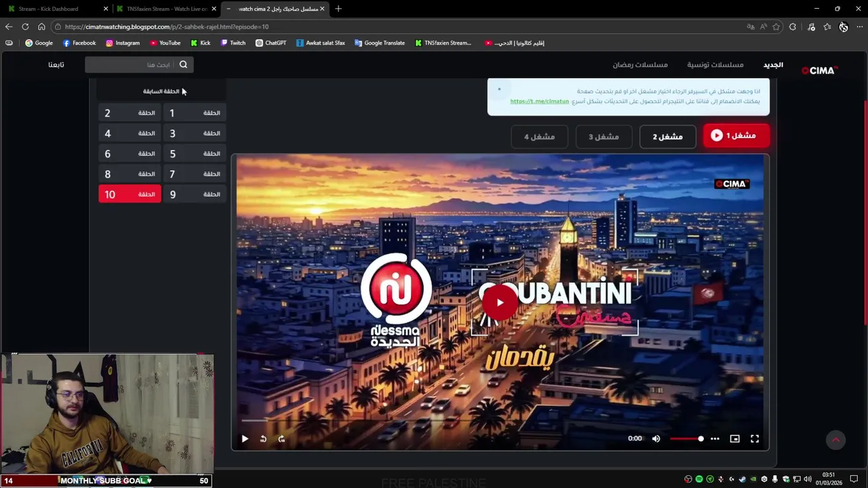This screenshot has height=488, width=868.
Task: Select highlighted episode الحلقة 10
Action: (x=130, y=195)
